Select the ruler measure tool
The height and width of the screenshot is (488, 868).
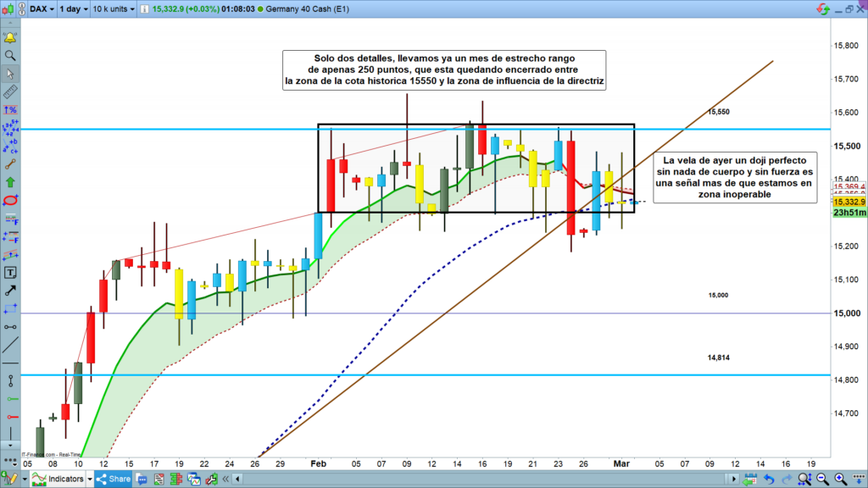(10, 91)
